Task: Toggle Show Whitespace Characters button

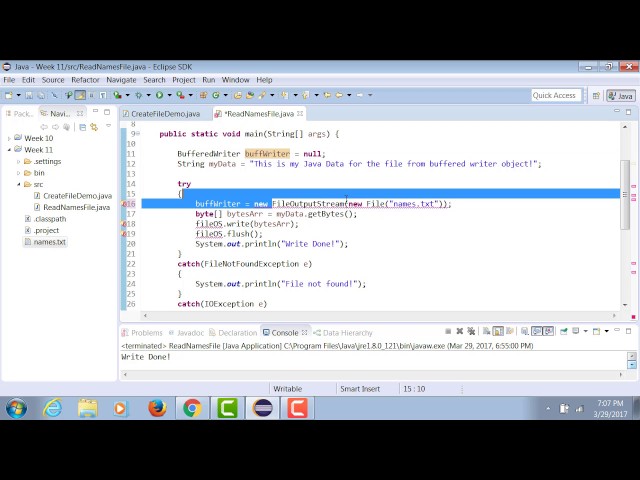Action: click(103, 95)
